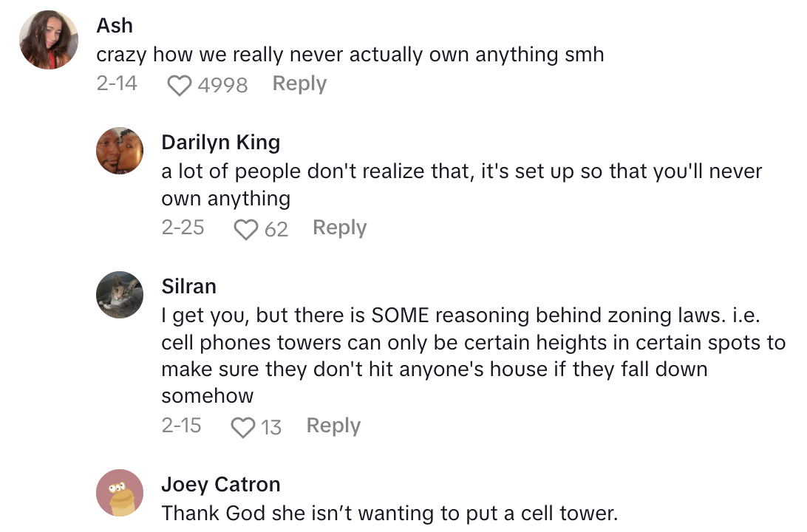Like Ash's comment with the heart icon
The height and width of the screenshot is (532, 807).
tap(179, 86)
